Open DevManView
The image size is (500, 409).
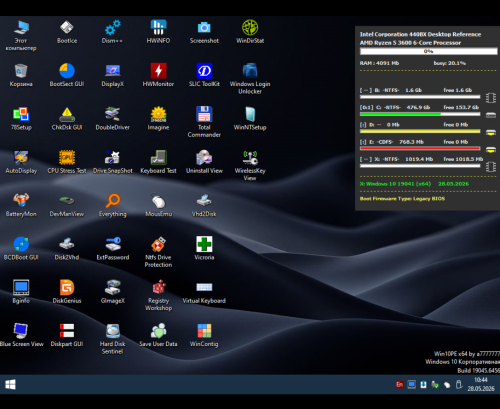pos(67,205)
